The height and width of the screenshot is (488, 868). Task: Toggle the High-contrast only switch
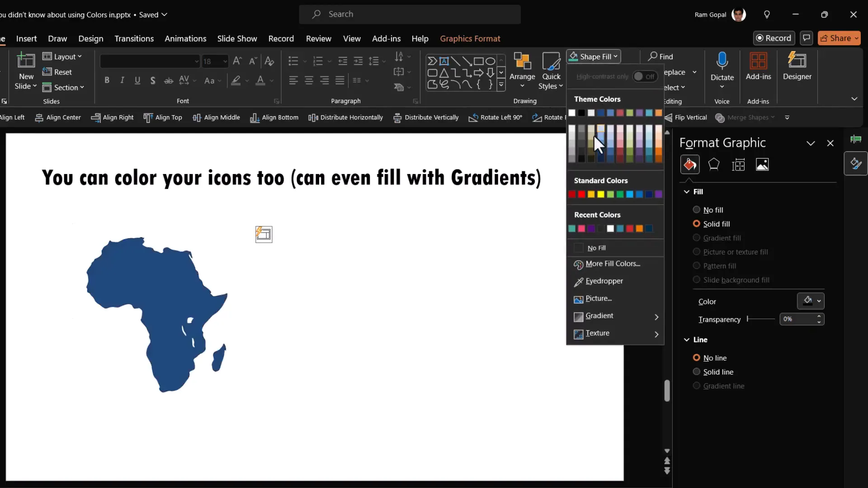point(644,76)
